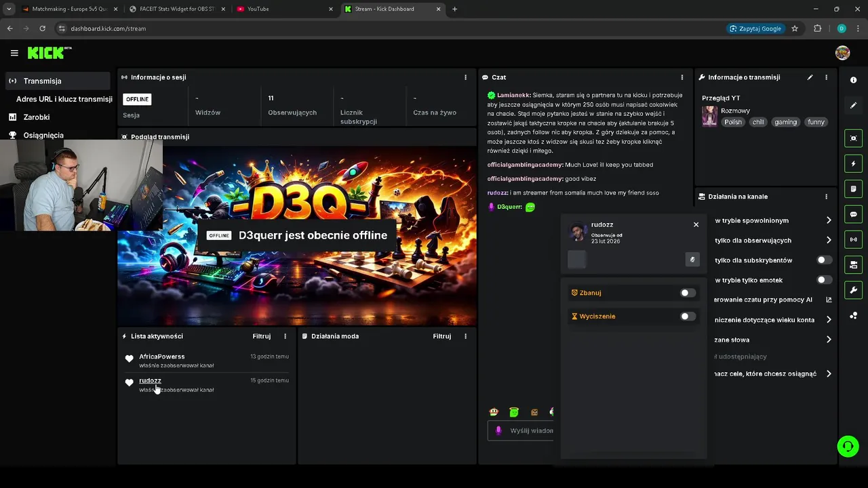The image size is (868, 488).
Task: Click the offline stream preview banner
Action: click(297, 235)
